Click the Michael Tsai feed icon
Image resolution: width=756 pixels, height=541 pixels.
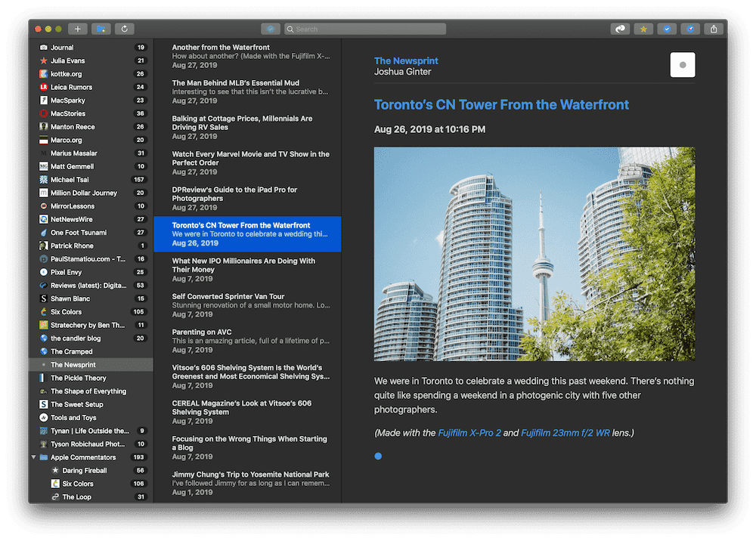[43, 180]
